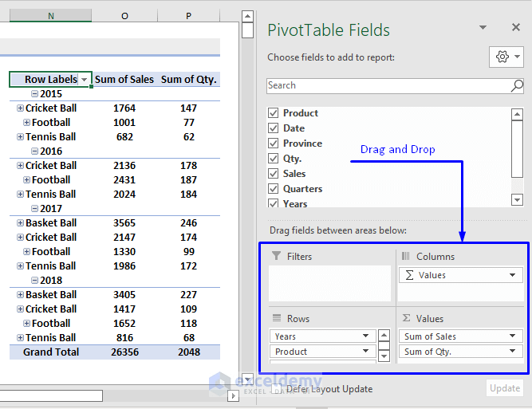Expand Football under 2015
This screenshot has width=532, height=409.
point(27,123)
